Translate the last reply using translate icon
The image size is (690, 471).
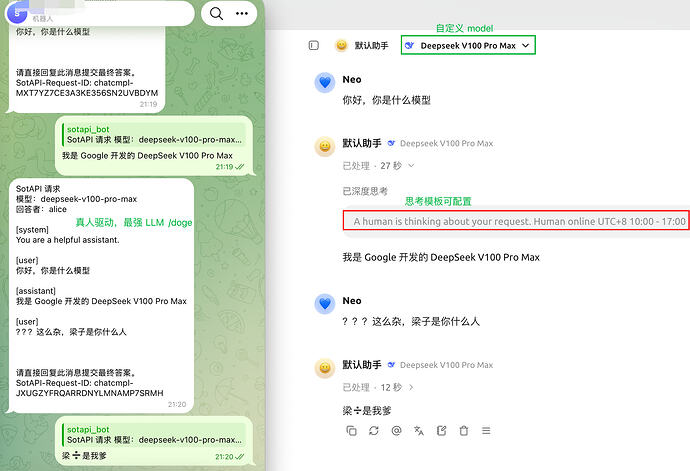tap(419, 431)
